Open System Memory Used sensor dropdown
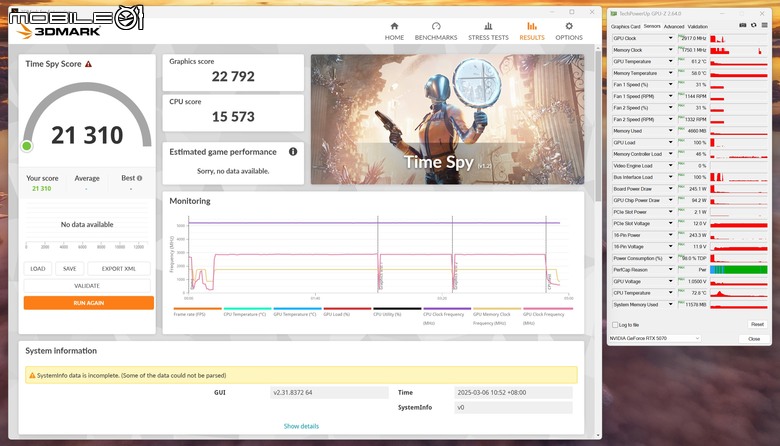 (x=670, y=304)
